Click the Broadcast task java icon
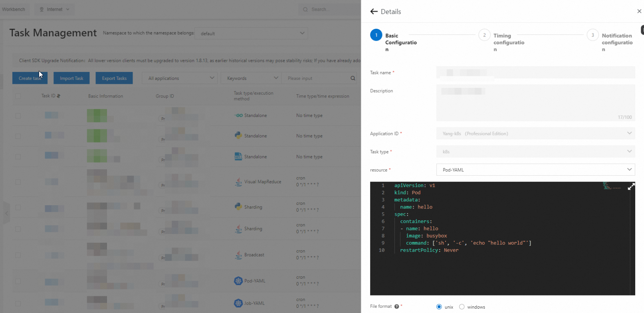Screen dimensions: 644x313 (238, 255)
